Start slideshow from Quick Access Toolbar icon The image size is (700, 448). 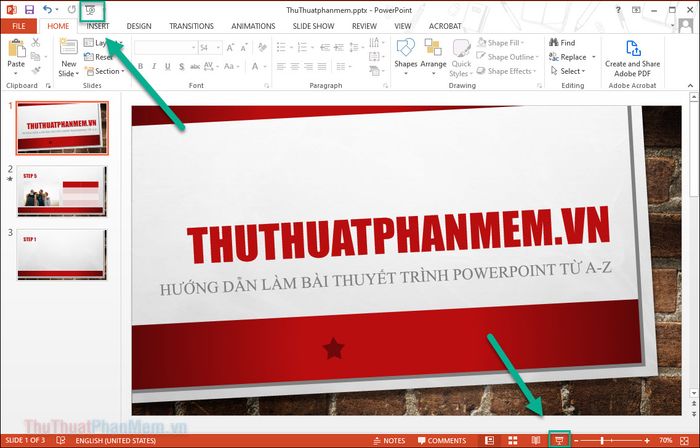click(91, 10)
